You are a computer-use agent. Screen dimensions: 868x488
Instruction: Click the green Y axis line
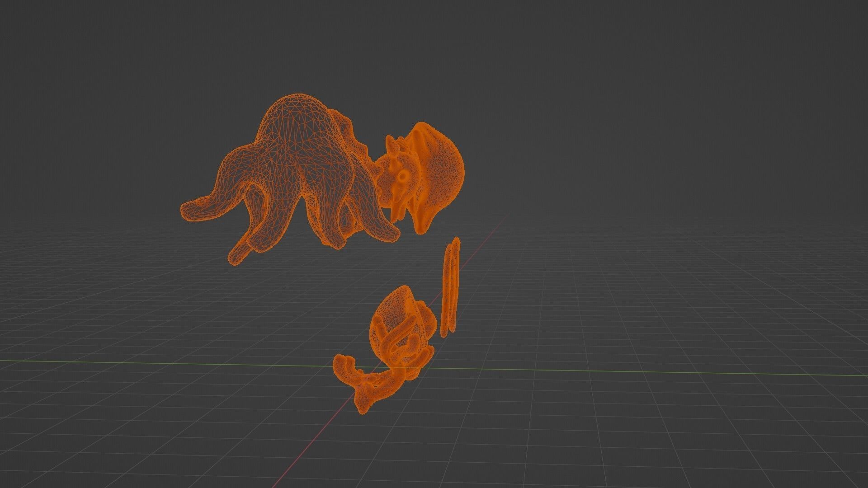click(x=136, y=362)
